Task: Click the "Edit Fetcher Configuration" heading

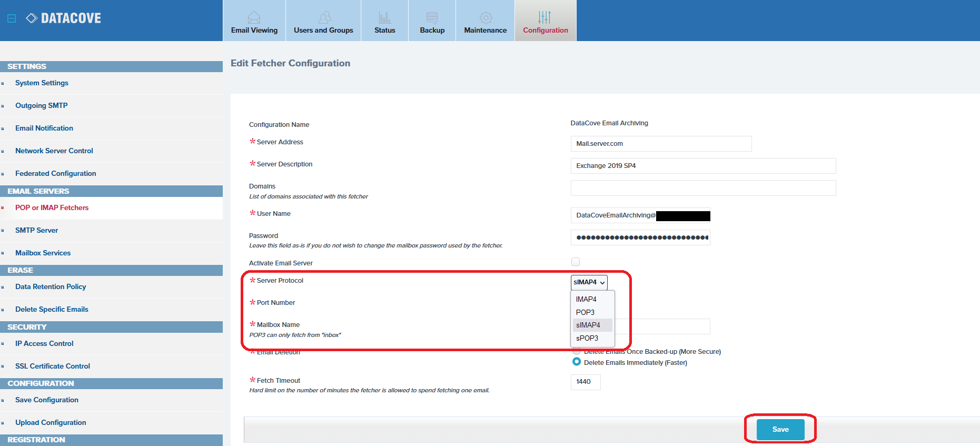Action: click(290, 63)
